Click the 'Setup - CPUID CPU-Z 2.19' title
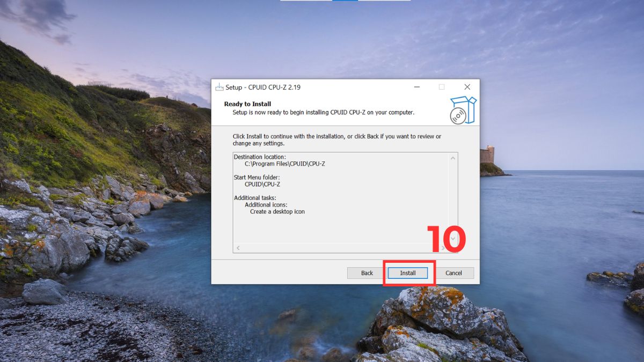The height and width of the screenshot is (362, 644). click(x=263, y=87)
